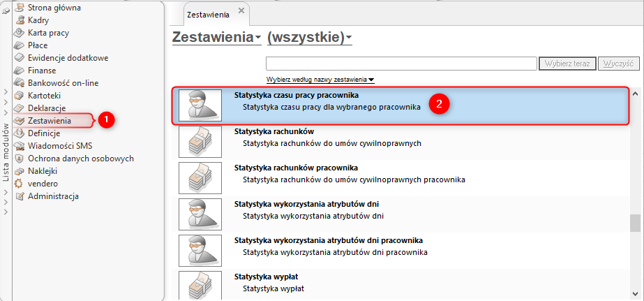Select Statystyka wykorzystania atrybutów dni pracownika title
The height and width of the screenshot is (301, 644).
[329, 240]
